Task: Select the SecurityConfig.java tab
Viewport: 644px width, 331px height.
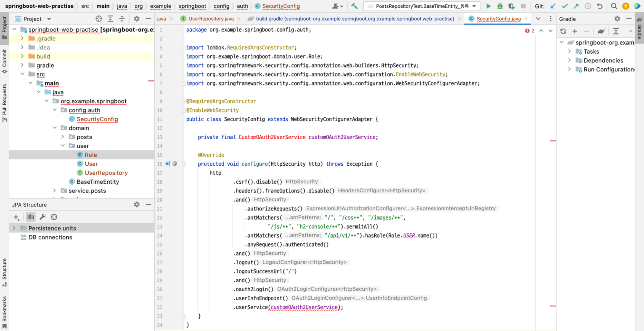Action: tap(498, 19)
